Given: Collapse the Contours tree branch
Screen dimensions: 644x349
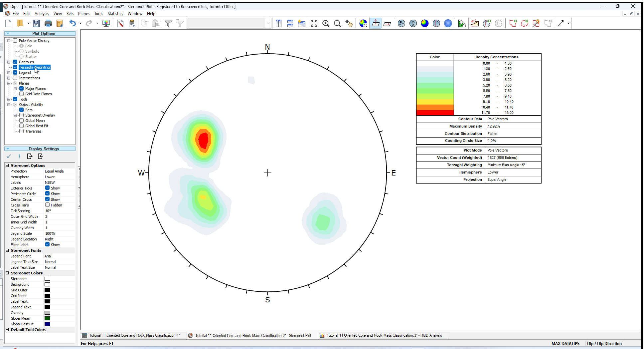Looking at the screenshot, I should pos(10,62).
